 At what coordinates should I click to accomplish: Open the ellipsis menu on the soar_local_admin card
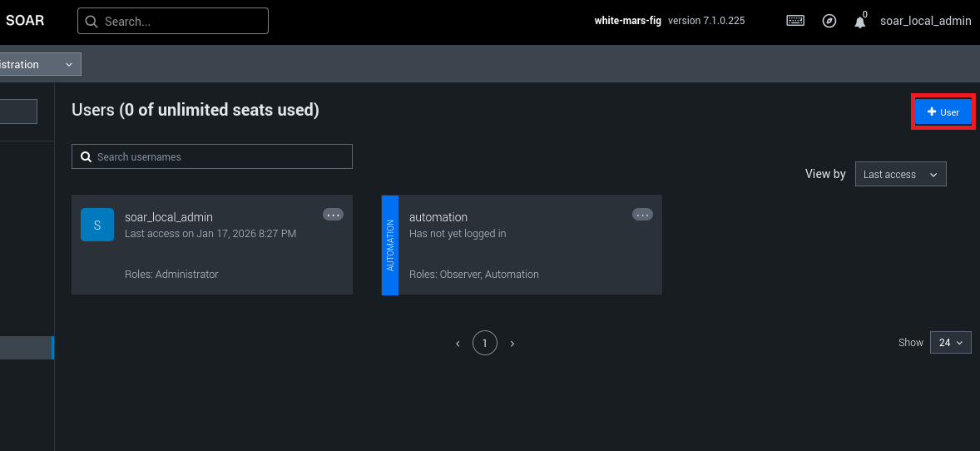(x=333, y=215)
